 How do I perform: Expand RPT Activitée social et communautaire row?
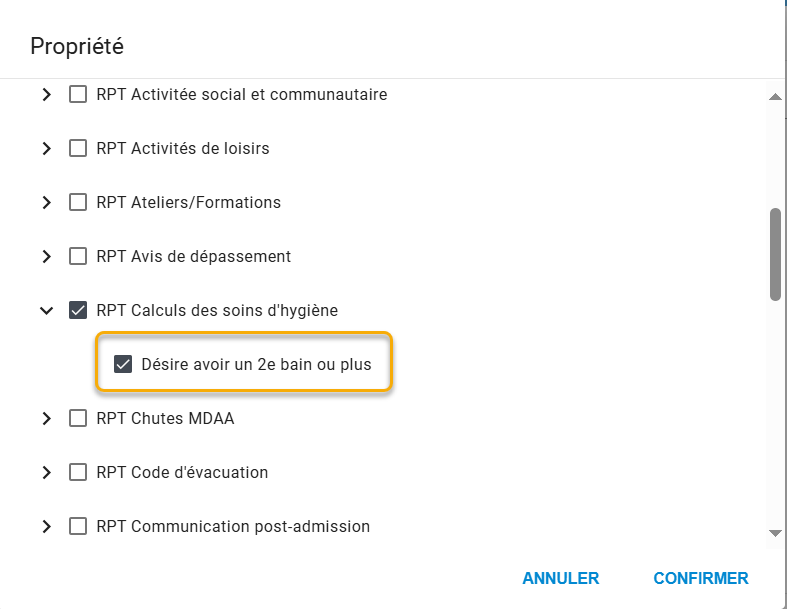pos(46,95)
